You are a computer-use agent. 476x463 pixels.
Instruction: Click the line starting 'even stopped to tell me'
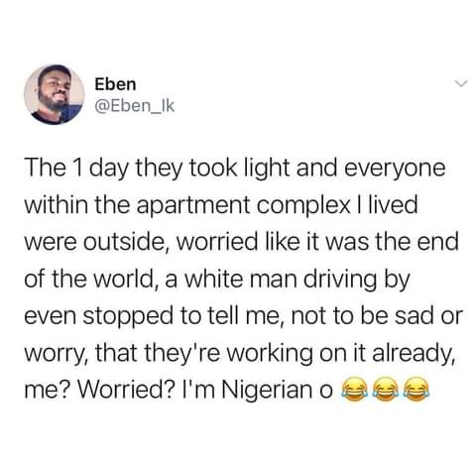[x=243, y=316]
